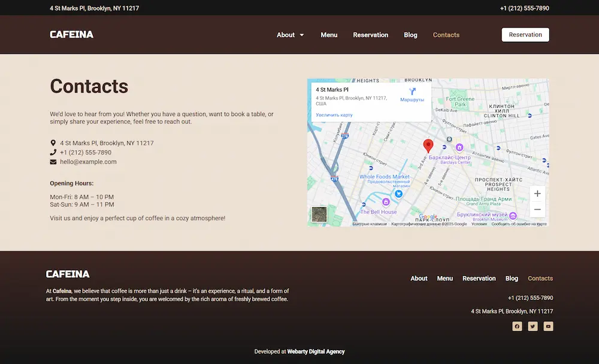
Task: Open Blog from header navigation
Action: 411,35
